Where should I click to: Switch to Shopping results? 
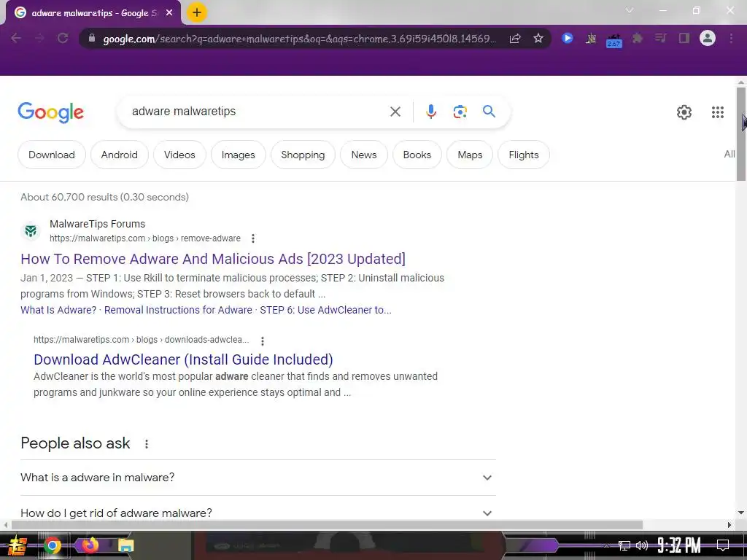click(x=303, y=155)
